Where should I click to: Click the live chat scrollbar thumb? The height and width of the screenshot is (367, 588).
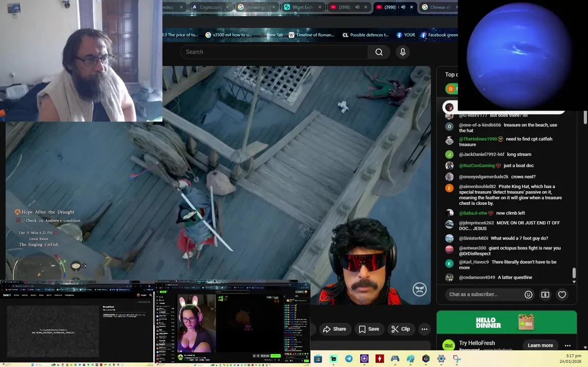(574, 273)
